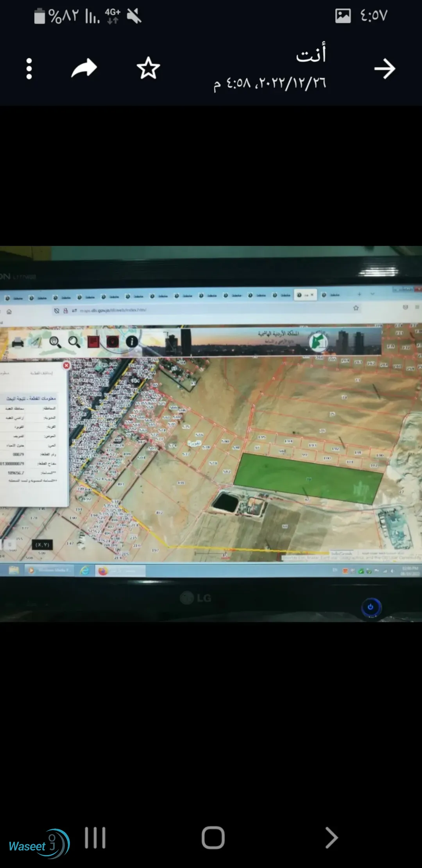
Task: Tap the Android home button
Action: pyautogui.click(x=213, y=838)
